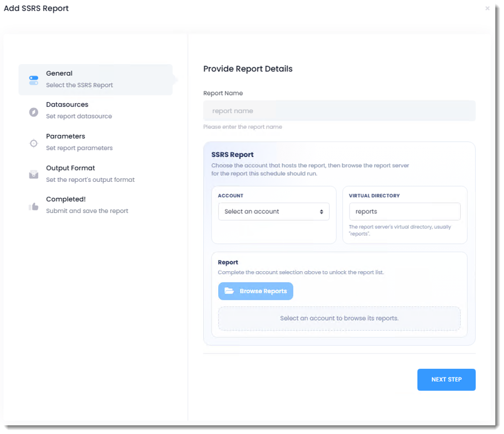The height and width of the screenshot is (434, 504).
Task: Click the VIRTUAL DIRECTORY label
Action: tap(374, 196)
